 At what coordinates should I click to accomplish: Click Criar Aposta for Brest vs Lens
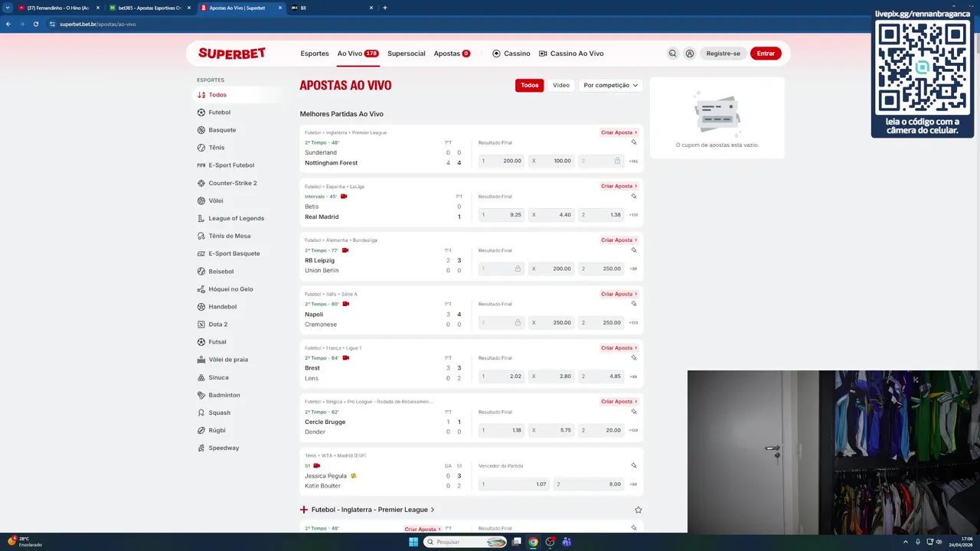tap(619, 348)
